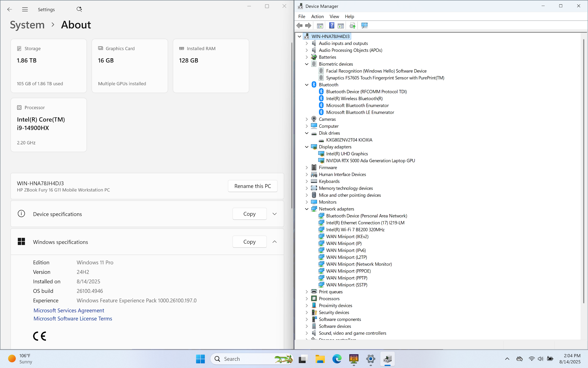Click Scan for hardware changes icon
The width and height of the screenshot is (588, 368).
click(x=364, y=26)
